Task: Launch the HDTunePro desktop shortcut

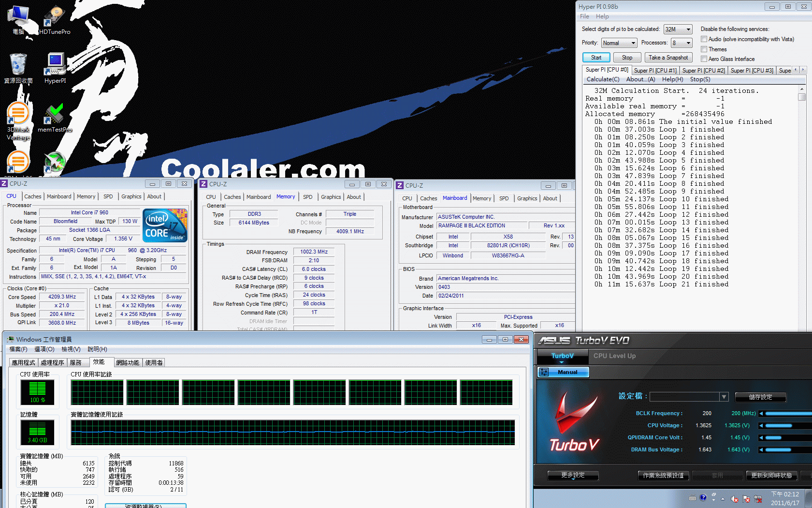Action: point(54,19)
